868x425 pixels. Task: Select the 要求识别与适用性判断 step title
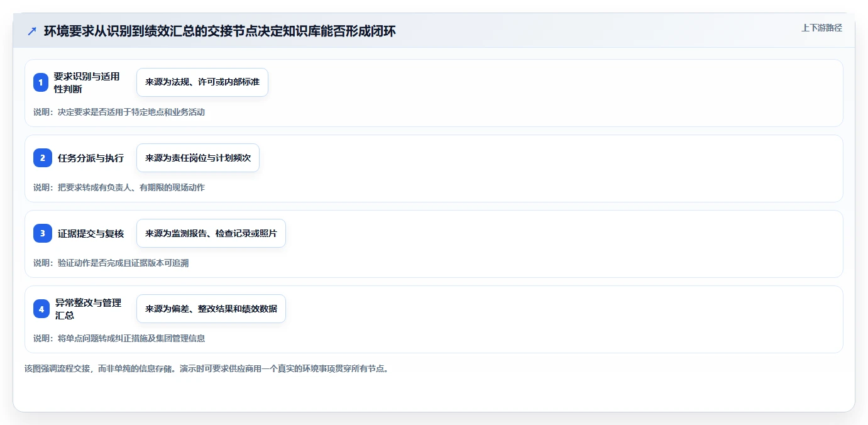[87, 82]
